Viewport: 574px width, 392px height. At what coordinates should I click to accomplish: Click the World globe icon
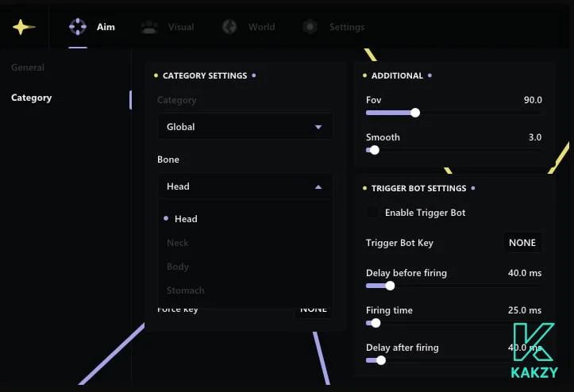[229, 27]
